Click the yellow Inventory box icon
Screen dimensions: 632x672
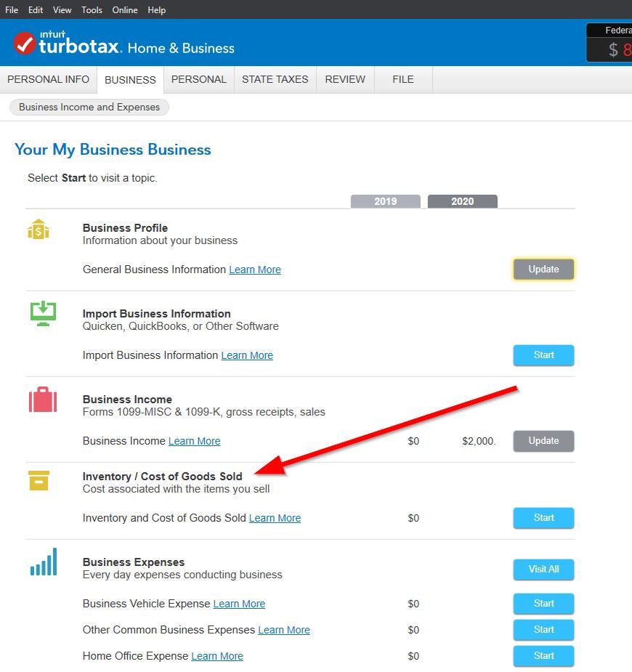[x=39, y=480]
